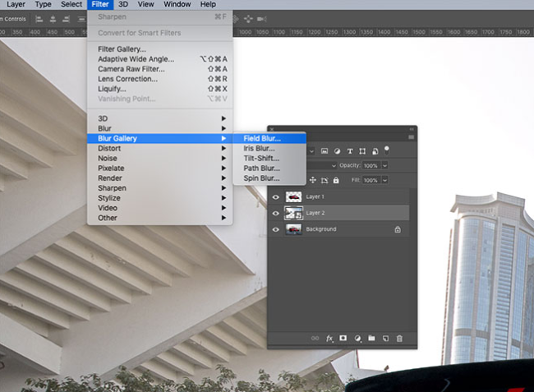Expand the Other filters submenu

point(160,218)
